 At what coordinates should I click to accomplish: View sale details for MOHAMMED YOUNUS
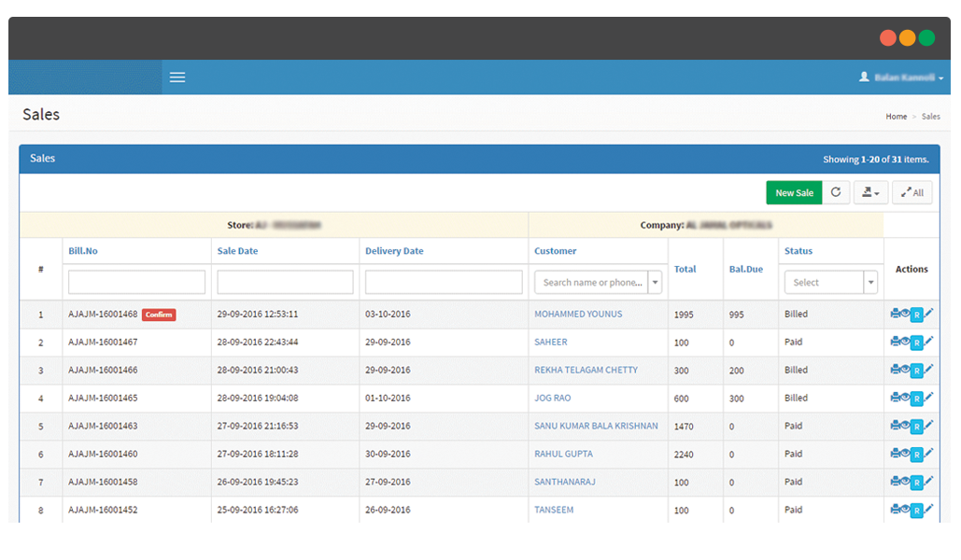pyautogui.click(x=905, y=314)
